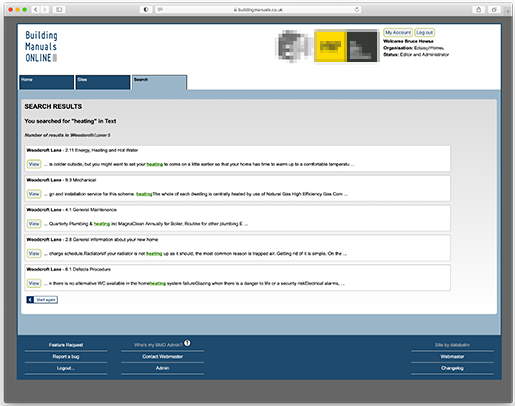Viewport: 515px width, 406px height.
Task: View the 6.1 Defects Procedure result
Action: pos(34,283)
